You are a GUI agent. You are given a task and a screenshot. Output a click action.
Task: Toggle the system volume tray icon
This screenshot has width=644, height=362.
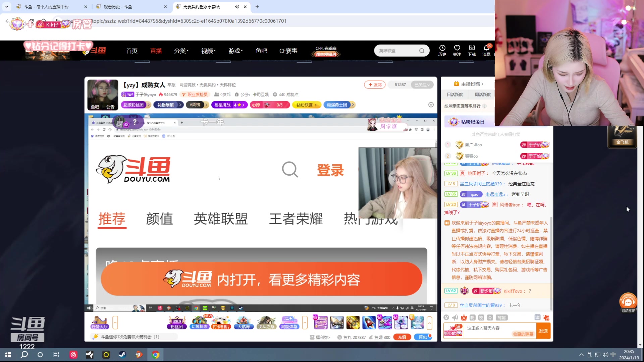pyautogui.click(x=605, y=355)
